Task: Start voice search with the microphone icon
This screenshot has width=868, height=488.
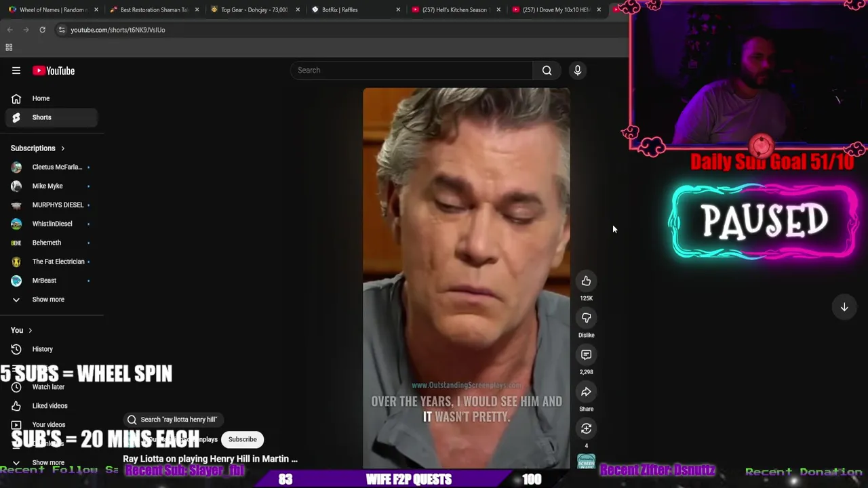Action: click(x=578, y=70)
